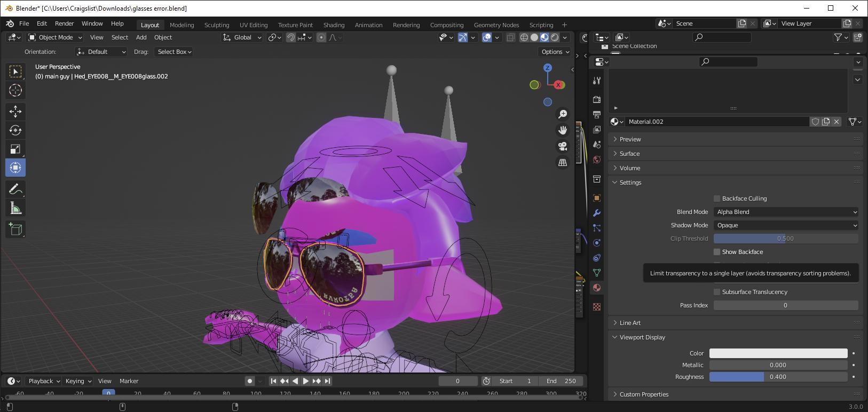Choose the Move tool
This screenshot has width=868, height=412.
[x=15, y=112]
